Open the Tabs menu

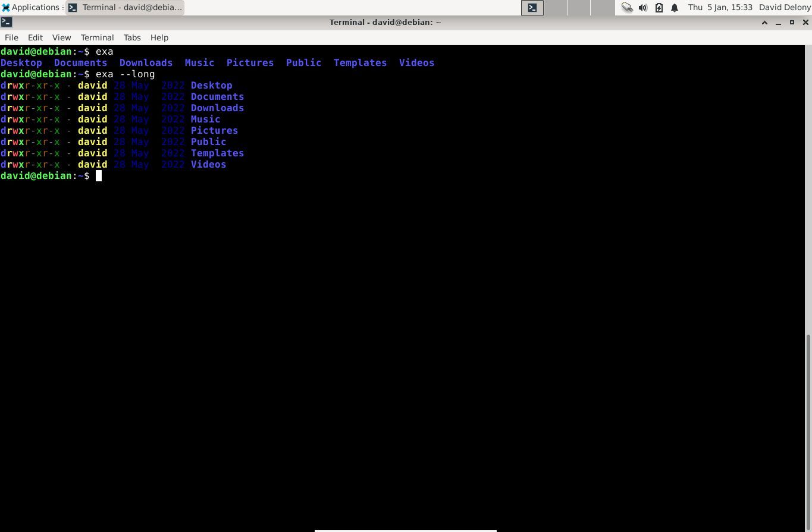click(132, 37)
